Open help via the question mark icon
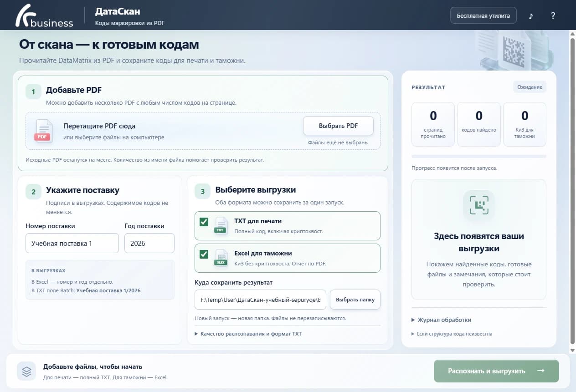The width and height of the screenshot is (576, 392). (553, 16)
